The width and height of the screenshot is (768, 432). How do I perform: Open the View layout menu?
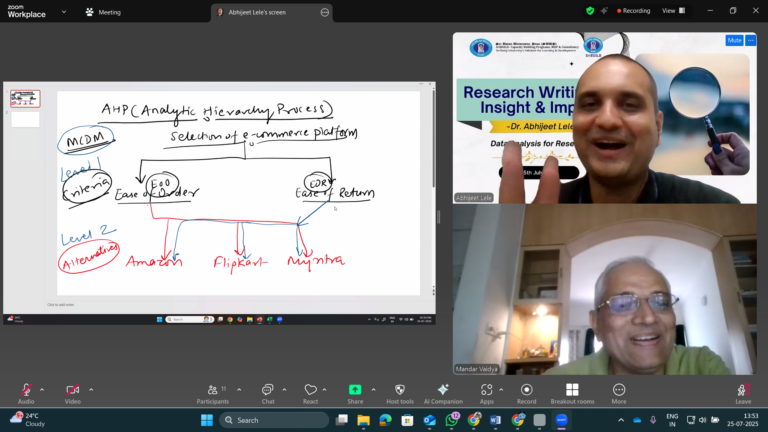pos(673,11)
